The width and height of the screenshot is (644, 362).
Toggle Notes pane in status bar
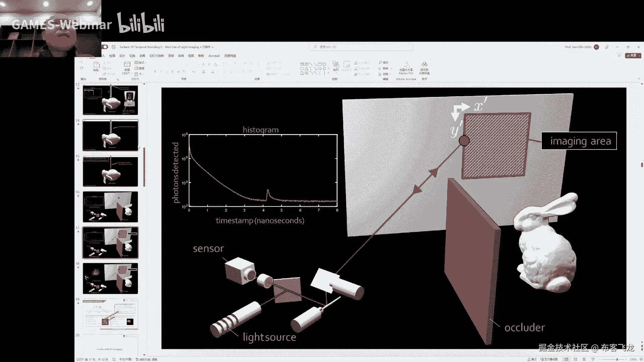[x=532, y=359]
